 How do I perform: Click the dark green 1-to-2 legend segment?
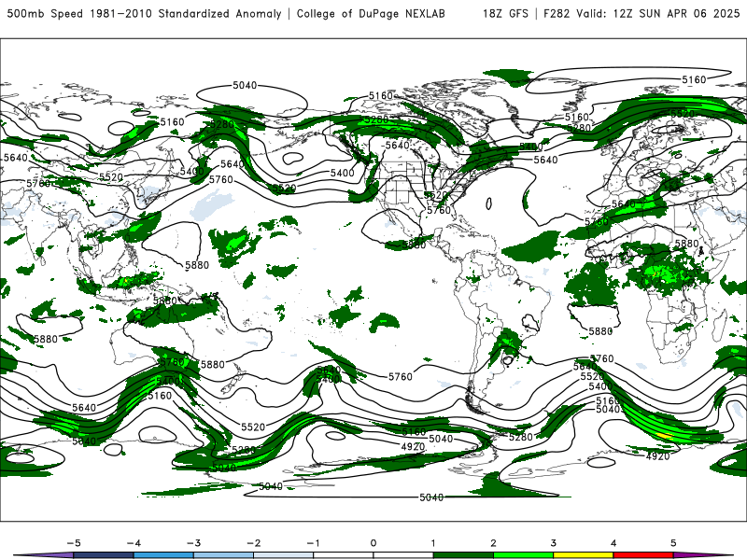[463, 555]
